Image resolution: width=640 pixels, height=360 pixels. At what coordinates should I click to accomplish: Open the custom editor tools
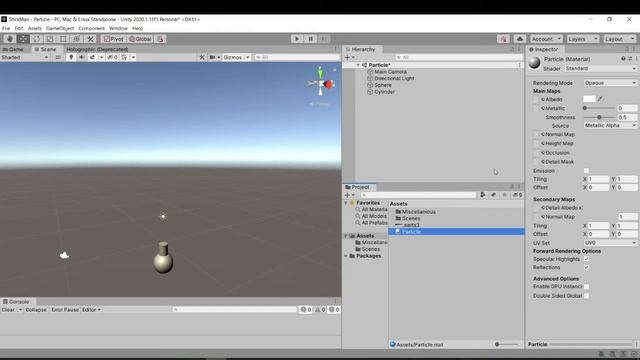[x=90, y=39]
